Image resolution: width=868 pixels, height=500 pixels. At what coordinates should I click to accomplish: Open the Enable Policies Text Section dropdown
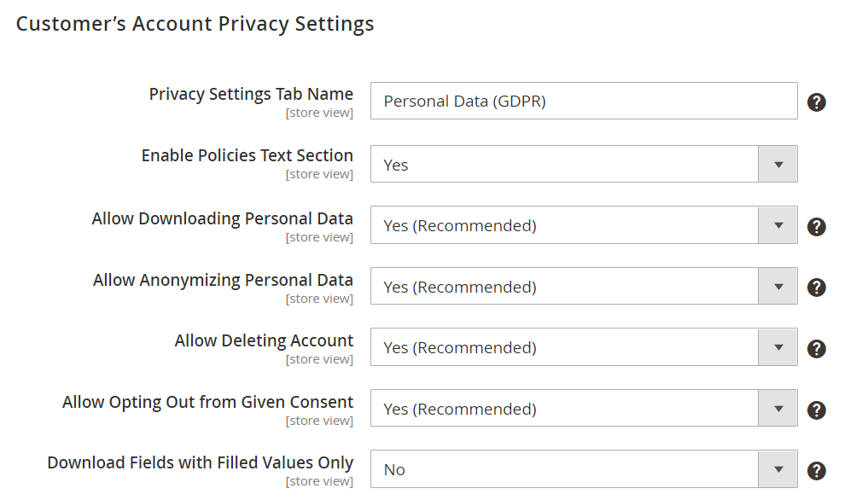[584, 165]
